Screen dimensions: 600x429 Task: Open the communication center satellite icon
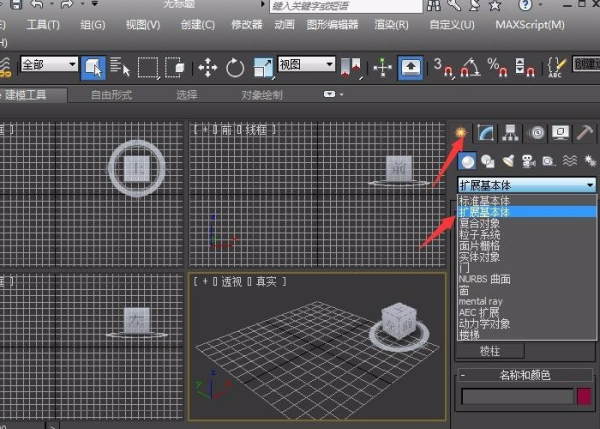point(474,5)
